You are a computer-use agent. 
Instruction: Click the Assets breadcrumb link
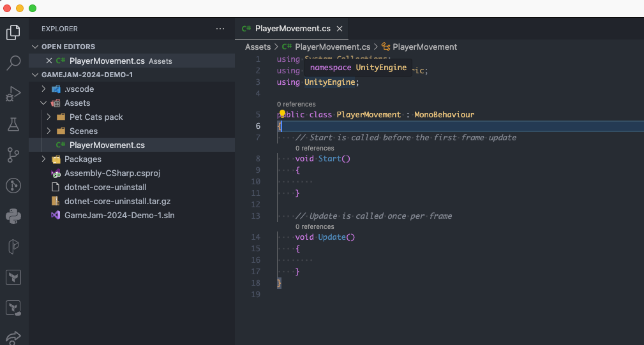[258, 47]
